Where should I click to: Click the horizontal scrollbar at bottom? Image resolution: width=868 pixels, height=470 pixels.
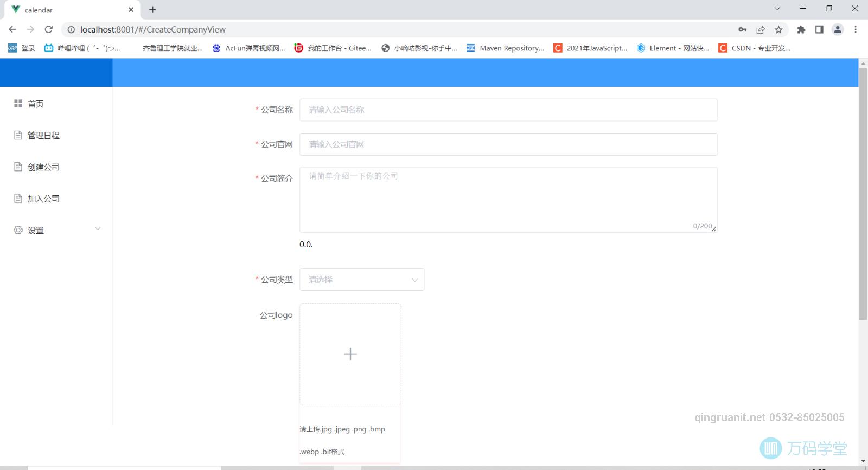(124, 468)
